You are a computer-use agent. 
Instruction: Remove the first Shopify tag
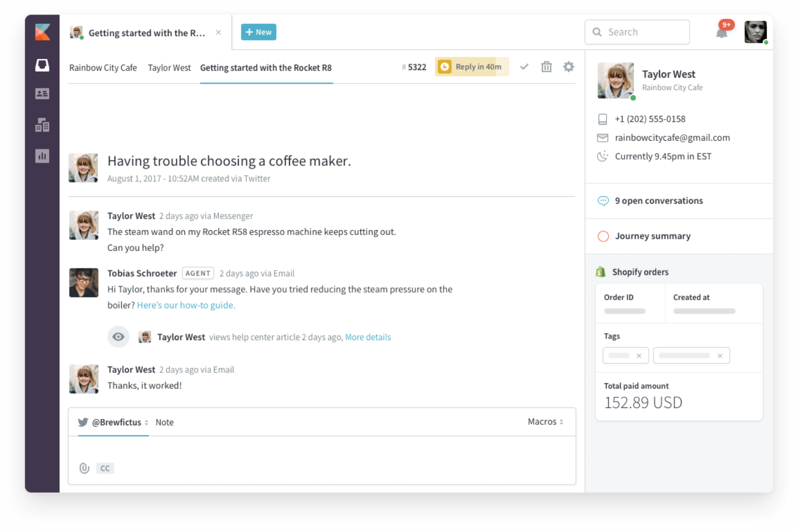tap(639, 356)
